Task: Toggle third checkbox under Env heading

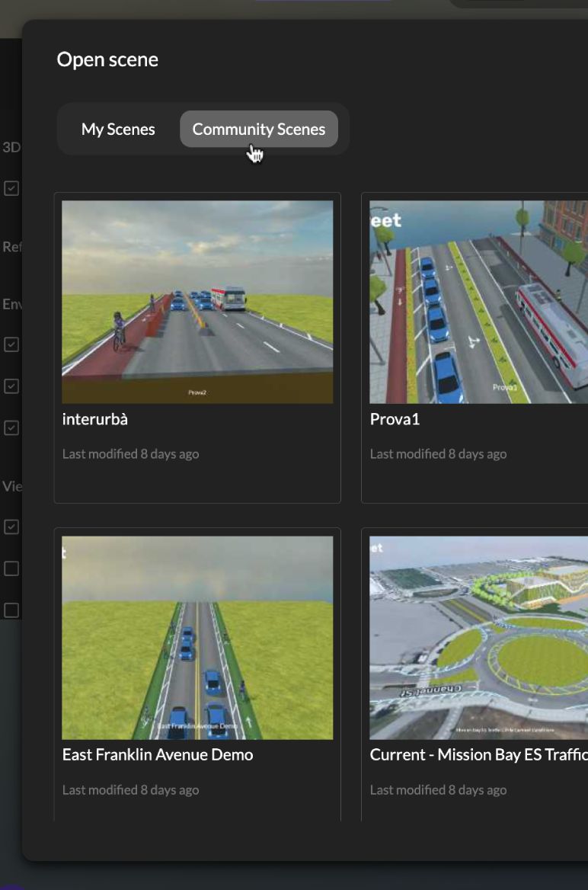Action: (x=11, y=427)
